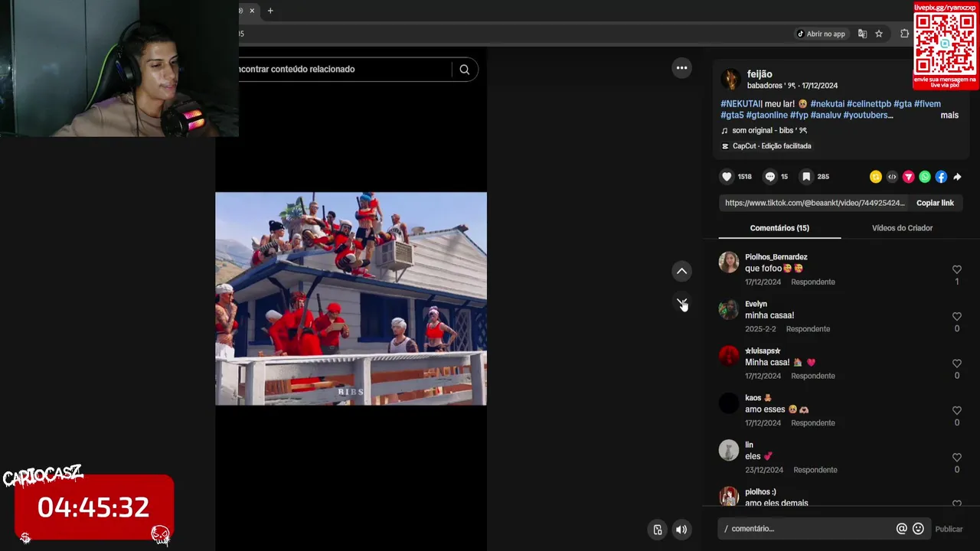Repost video with yellow repost icon
The image size is (980, 551).
(876, 177)
